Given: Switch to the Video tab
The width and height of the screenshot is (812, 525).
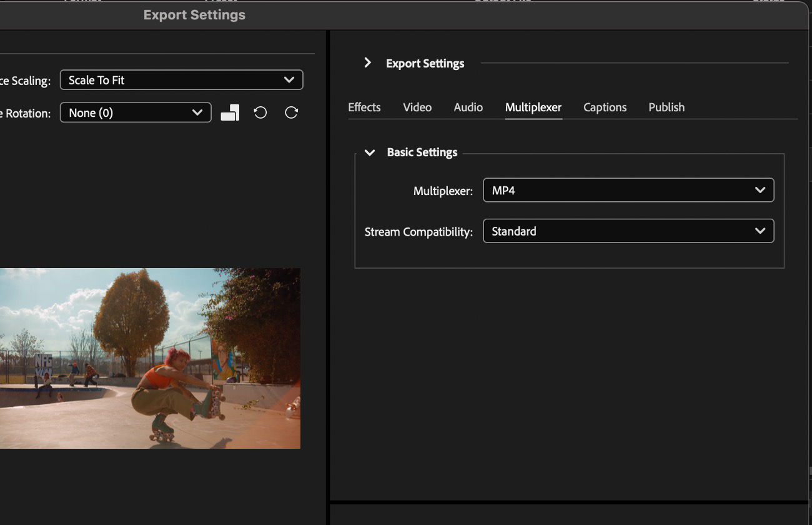Looking at the screenshot, I should click(417, 107).
